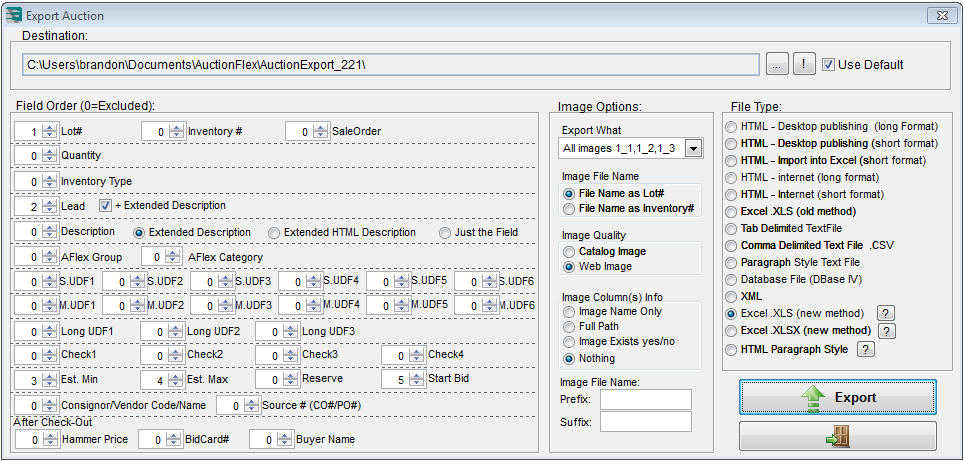Click the Export Auction title bar icon
Screen dimensions: 964x461
tap(15, 16)
